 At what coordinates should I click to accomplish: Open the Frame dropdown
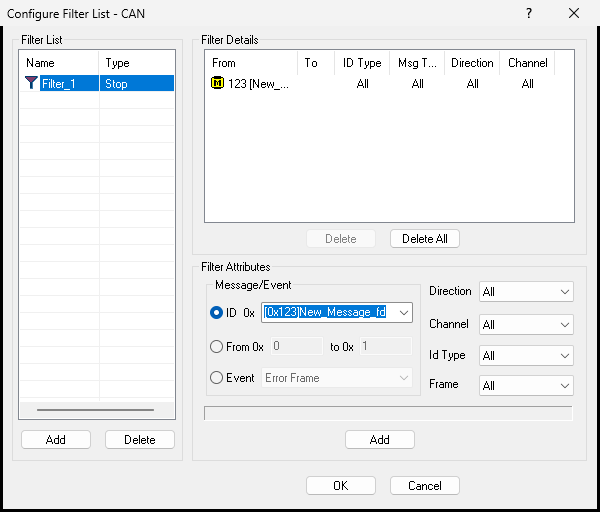pyautogui.click(x=526, y=385)
